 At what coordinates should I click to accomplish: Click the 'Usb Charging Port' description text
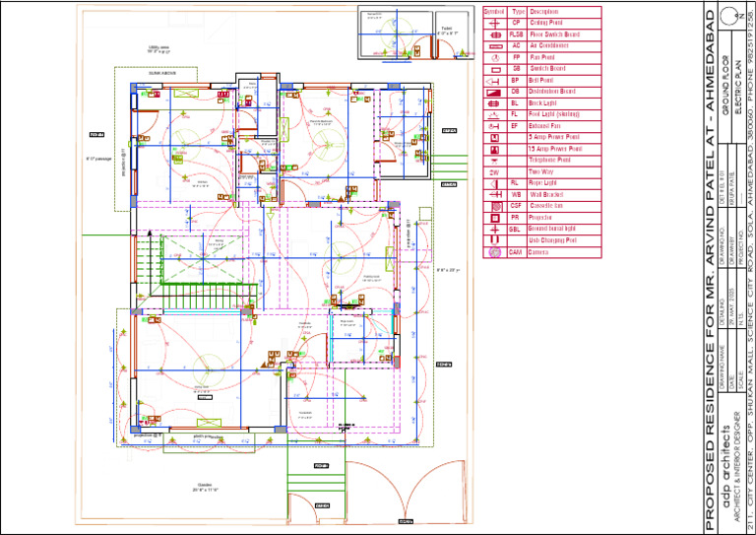pyautogui.click(x=552, y=240)
